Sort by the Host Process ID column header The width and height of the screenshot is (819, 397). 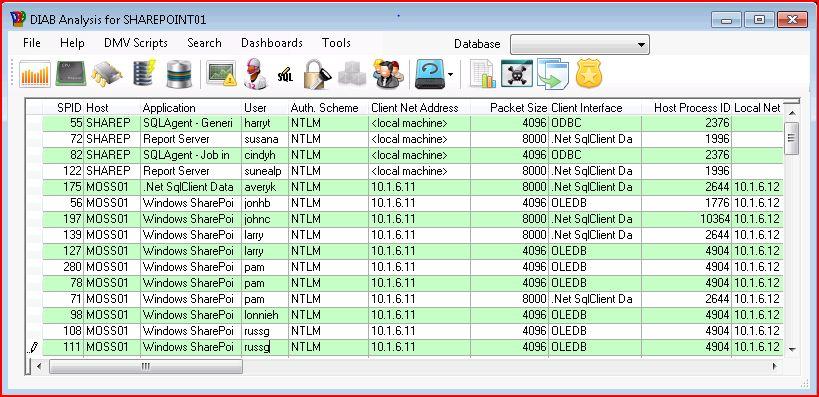coord(686,108)
